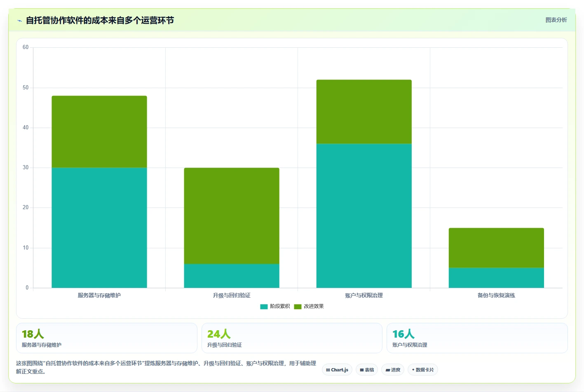The width and height of the screenshot is (584, 392).
Task: Select the Chart.js tag chip
Action: click(x=337, y=370)
